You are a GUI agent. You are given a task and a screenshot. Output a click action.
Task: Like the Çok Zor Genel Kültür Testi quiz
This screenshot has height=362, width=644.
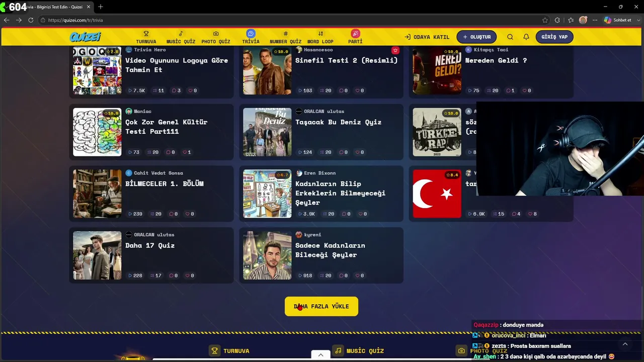pos(186,152)
